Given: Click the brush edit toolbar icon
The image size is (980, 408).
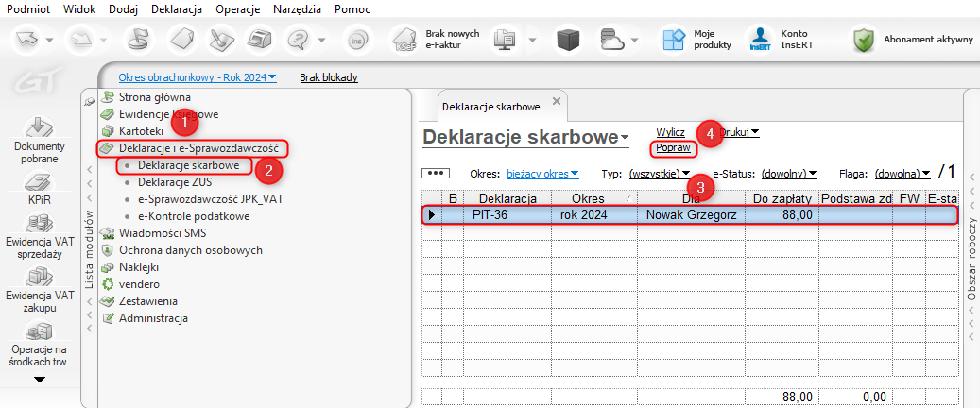Looking at the screenshot, I should click(221, 40).
